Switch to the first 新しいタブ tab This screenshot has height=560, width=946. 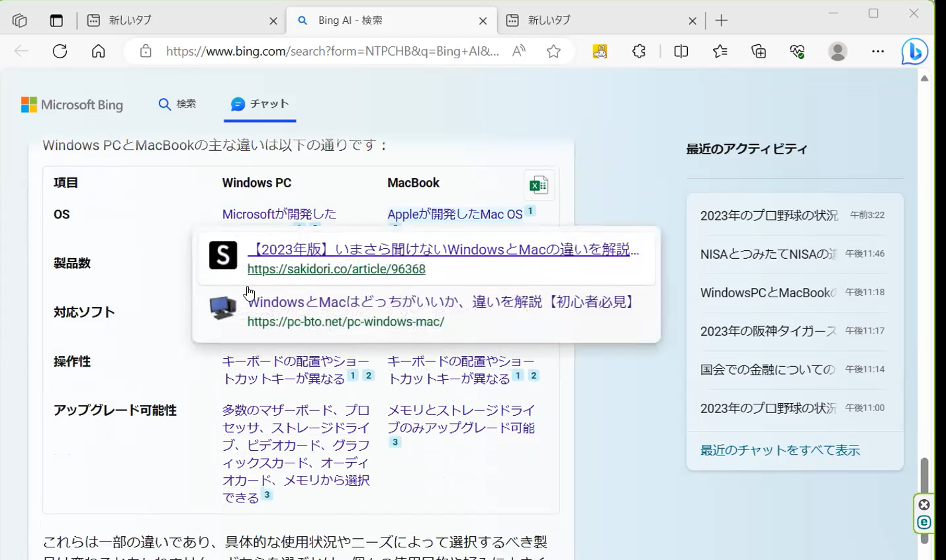click(x=181, y=21)
